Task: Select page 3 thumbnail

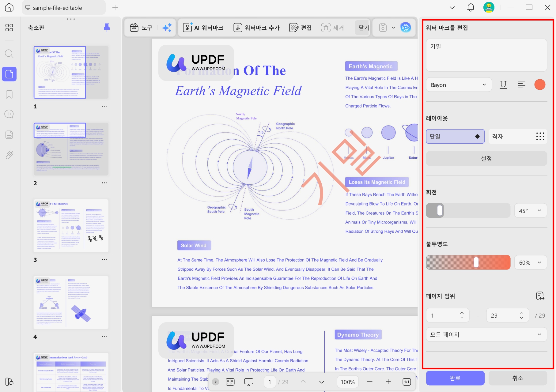Action: click(x=71, y=226)
